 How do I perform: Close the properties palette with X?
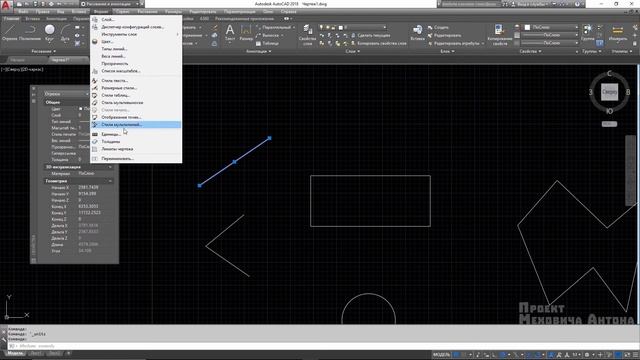pos(33,88)
